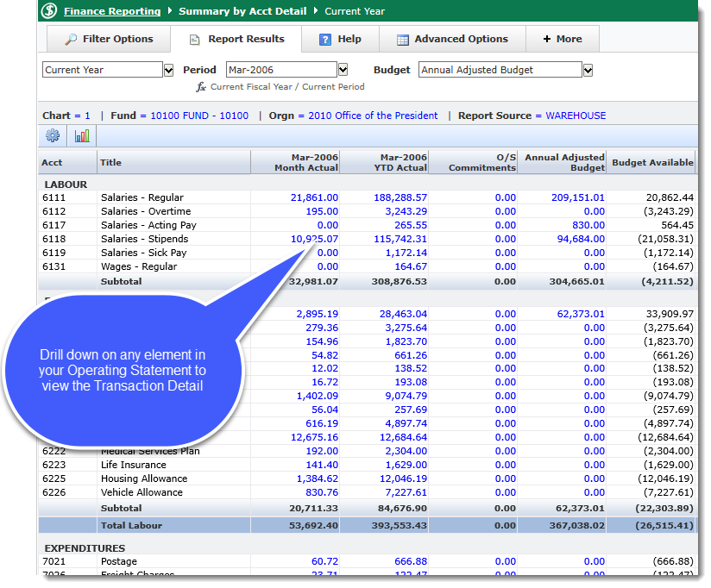Expand the Annual Adjusted Budget dropdown

[x=588, y=70]
